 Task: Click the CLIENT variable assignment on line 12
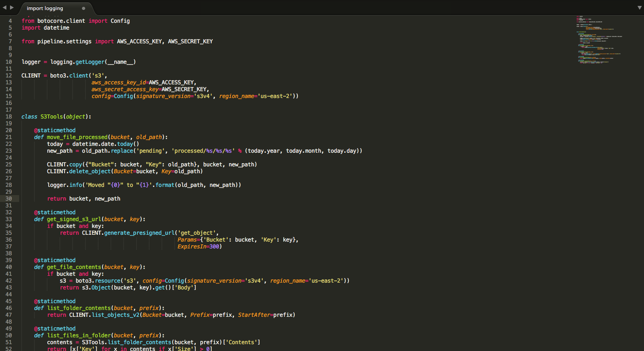point(31,76)
